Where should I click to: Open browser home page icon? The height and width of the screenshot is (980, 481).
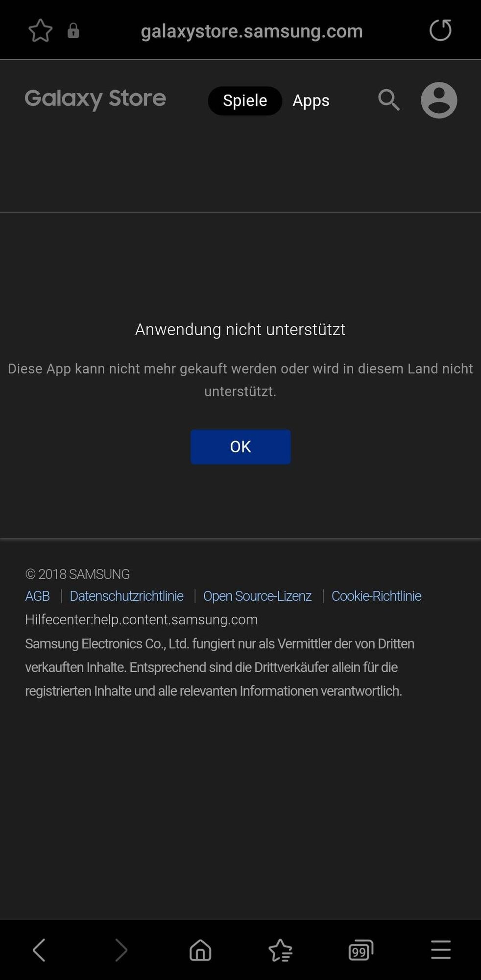[200, 950]
